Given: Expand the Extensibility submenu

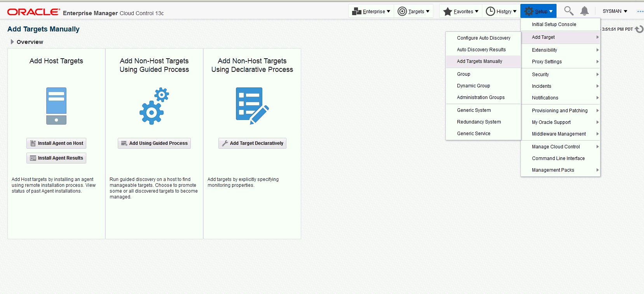Looking at the screenshot, I should [x=560, y=50].
